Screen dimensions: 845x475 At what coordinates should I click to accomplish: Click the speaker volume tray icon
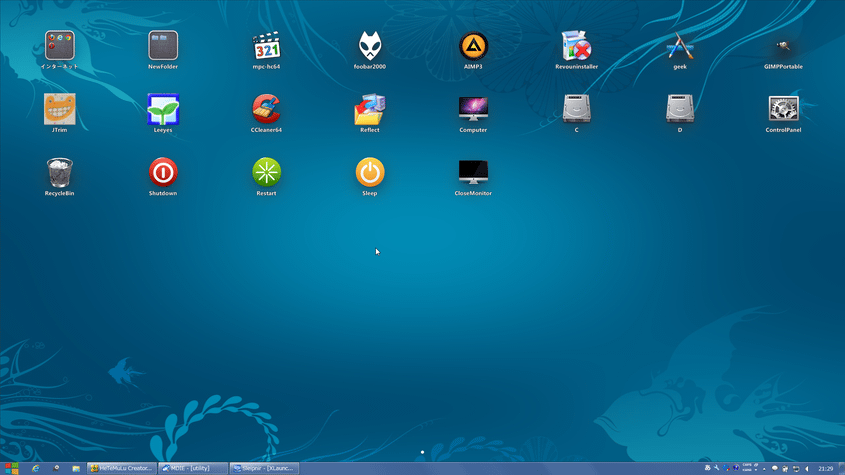(x=807, y=469)
